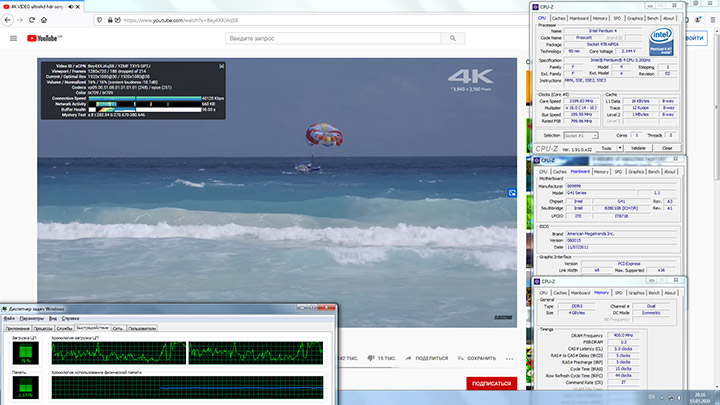Click the memory usage meter in Task Manager
The height and width of the screenshot is (405, 720).
26,387
